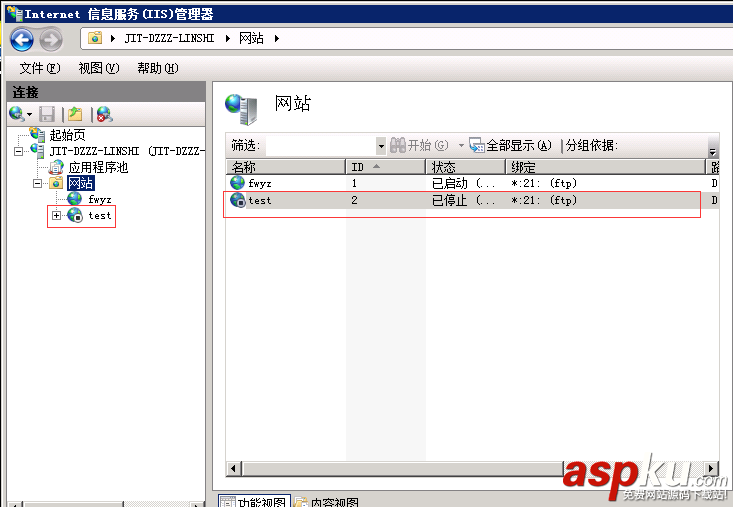
Task: Click the greyed Forward navigation arrow
Action: (x=50, y=39)
